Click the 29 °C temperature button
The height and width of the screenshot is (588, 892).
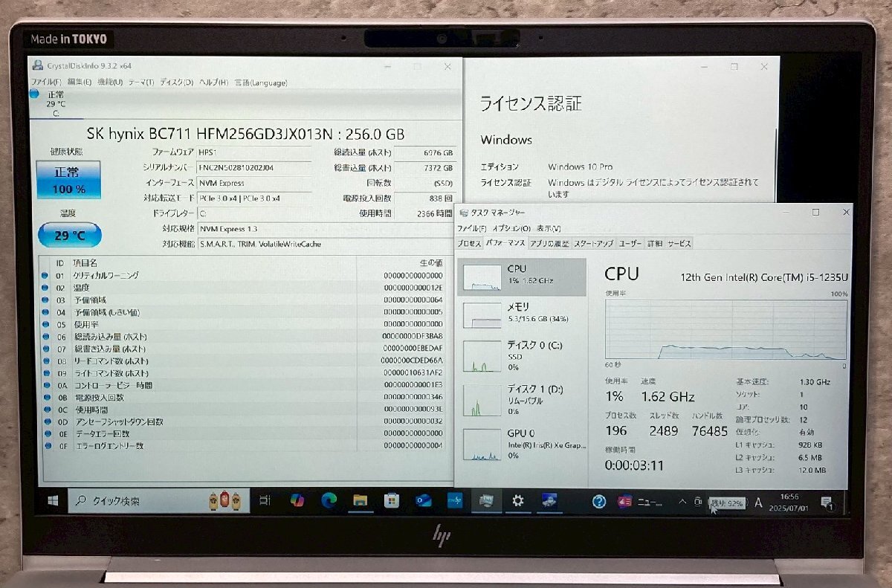[69, 236]
